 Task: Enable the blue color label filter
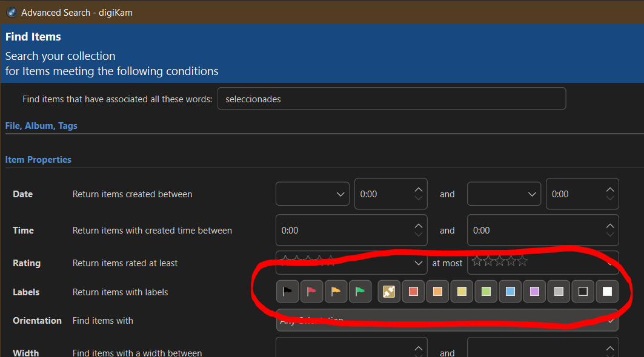pyautogui.click(x=510, y=292)
